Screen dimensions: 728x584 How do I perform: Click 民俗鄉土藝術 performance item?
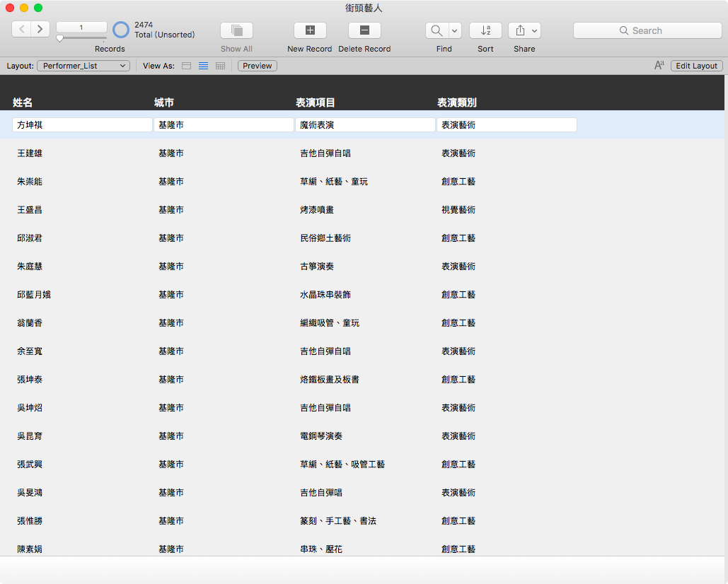(x=325, y=238)
